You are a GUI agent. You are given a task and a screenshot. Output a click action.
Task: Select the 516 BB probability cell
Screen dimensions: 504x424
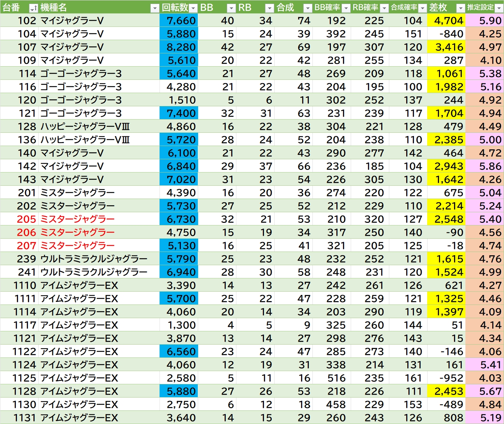pos(332,378)
